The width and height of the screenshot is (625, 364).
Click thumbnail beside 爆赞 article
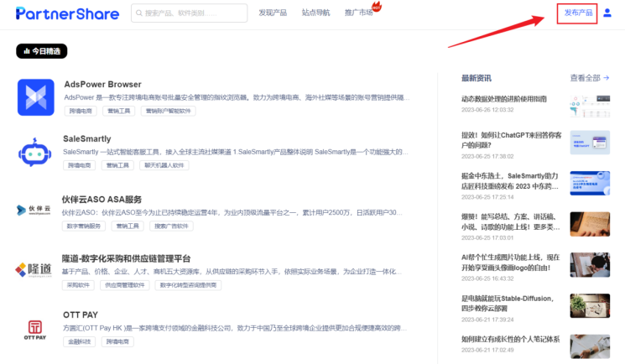(590, 224)
